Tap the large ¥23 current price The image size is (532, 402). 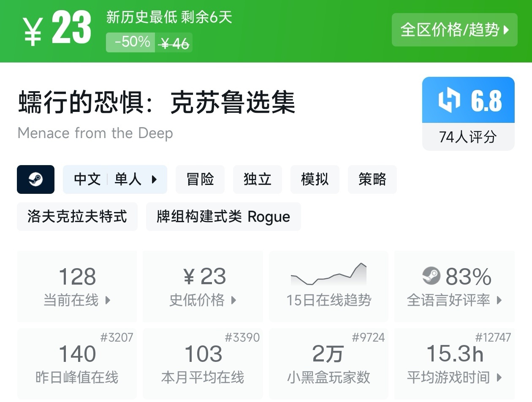pos(57,29)
